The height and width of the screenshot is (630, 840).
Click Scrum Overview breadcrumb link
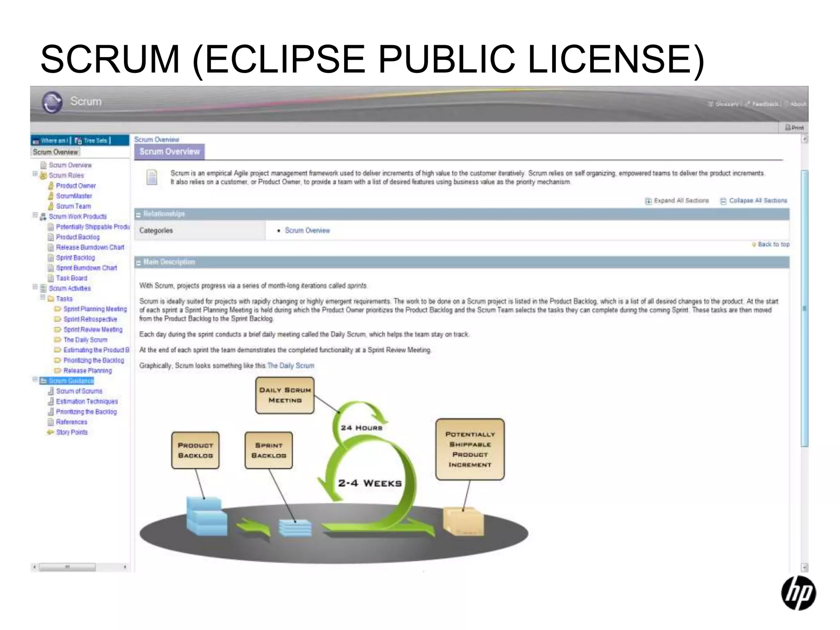(157, 140)
